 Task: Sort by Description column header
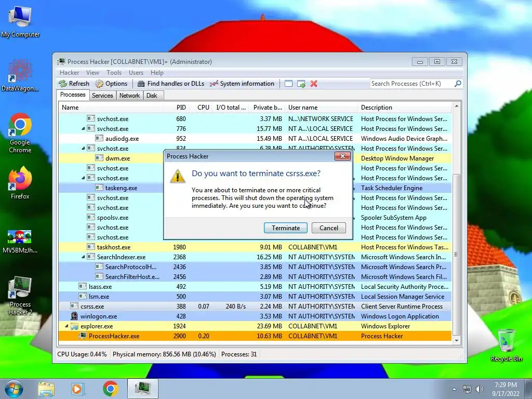pos(405,107)
